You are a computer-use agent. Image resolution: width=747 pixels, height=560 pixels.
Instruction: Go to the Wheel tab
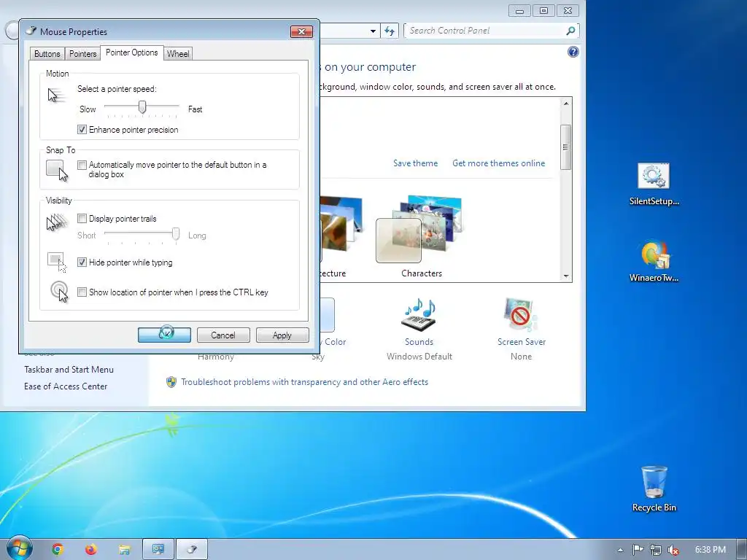[178, 54]
